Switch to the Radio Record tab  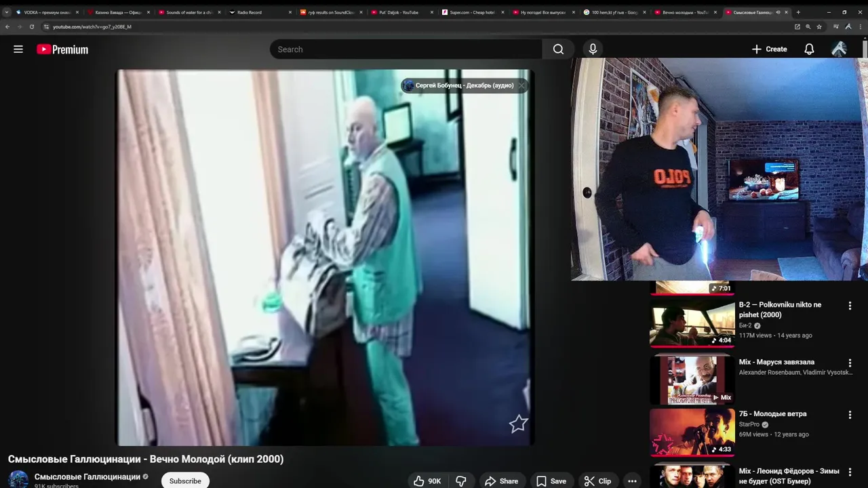tap(260, 12)
